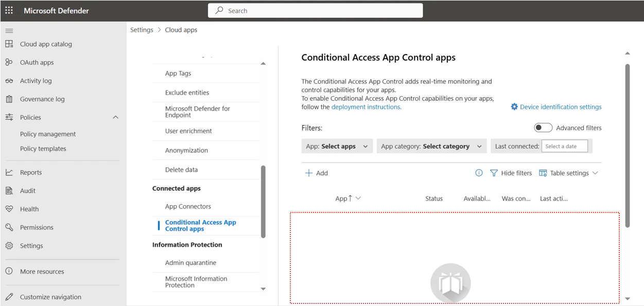Click the Reports chart icon
644x306 pixels.
9,172
